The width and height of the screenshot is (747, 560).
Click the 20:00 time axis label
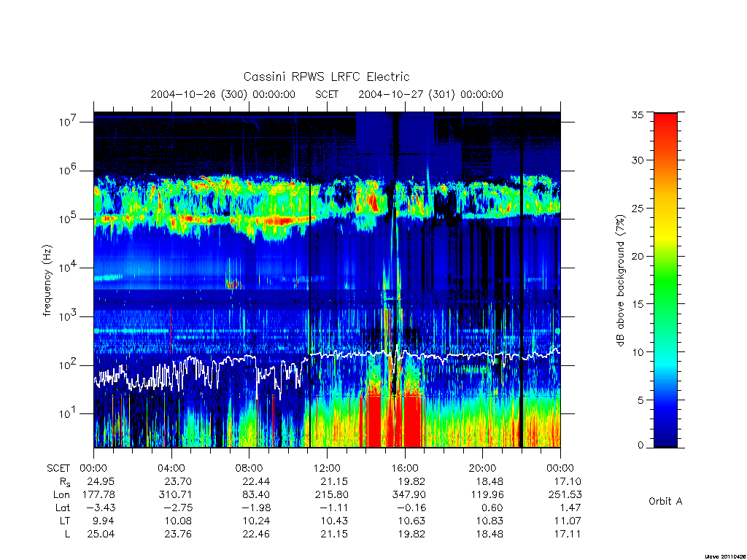[x=483, y=468]
